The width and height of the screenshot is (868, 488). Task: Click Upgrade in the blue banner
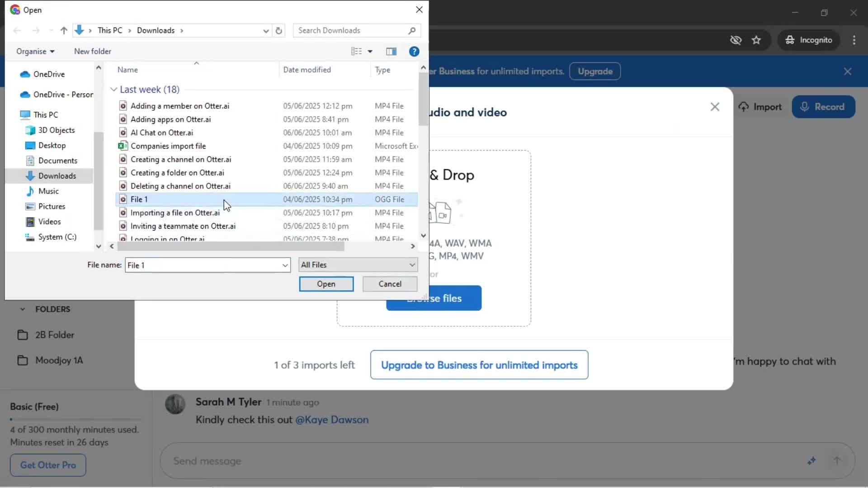[595, 71]
